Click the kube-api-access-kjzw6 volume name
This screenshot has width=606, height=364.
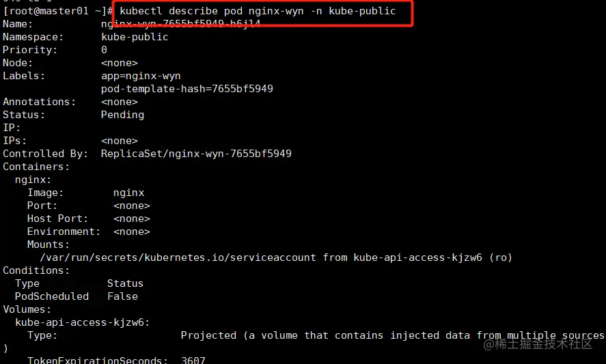(x=82, y=322)
